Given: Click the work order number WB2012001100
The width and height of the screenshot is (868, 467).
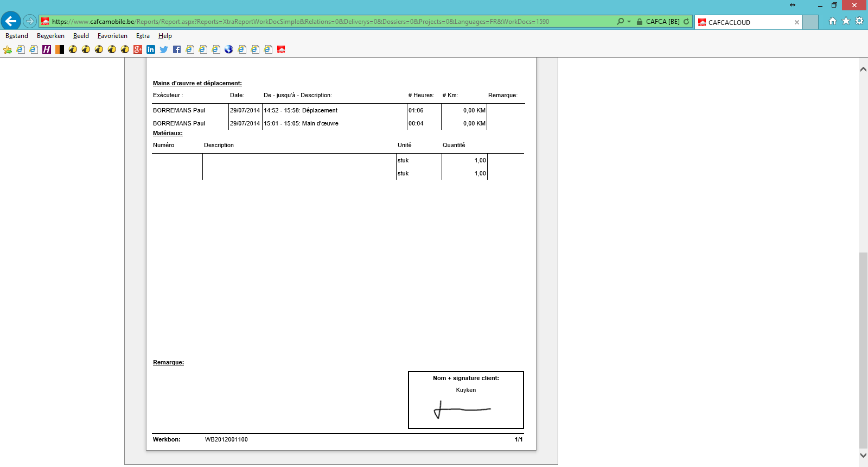Looking at the screenshot, I should [226, 439].
